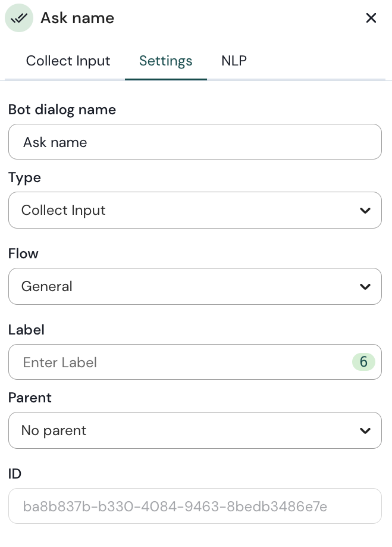Select the Settings tab
Screen dimensions: 392x547
pyautogui.click(x=166, y=61)
